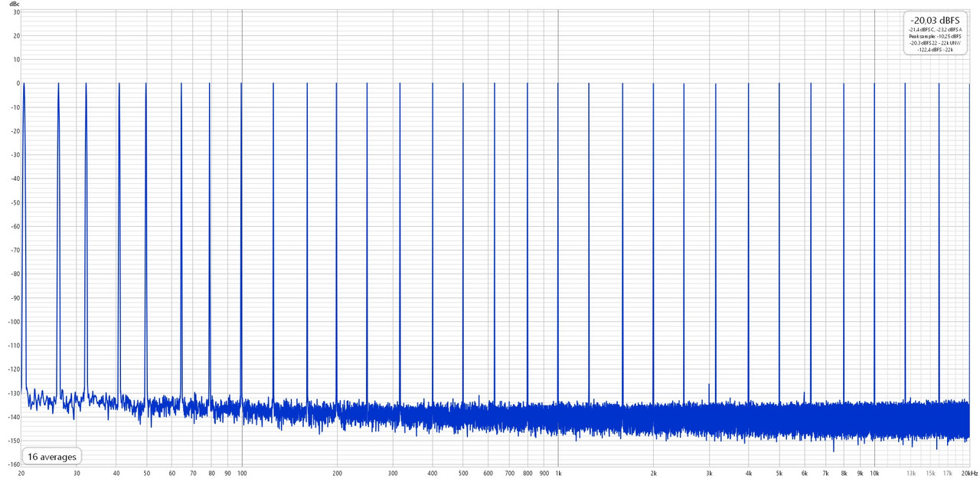980x479 pixels.
Task: Click the -20,3 dBFS 22 - 22k line
Action: 935,43
